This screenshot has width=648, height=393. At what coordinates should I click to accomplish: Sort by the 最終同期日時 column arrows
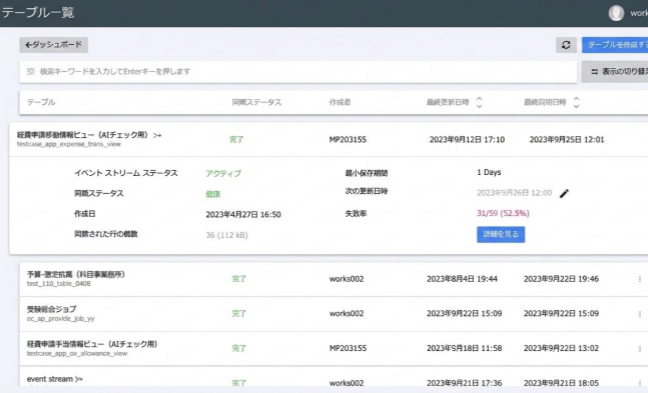pos(576,102)
